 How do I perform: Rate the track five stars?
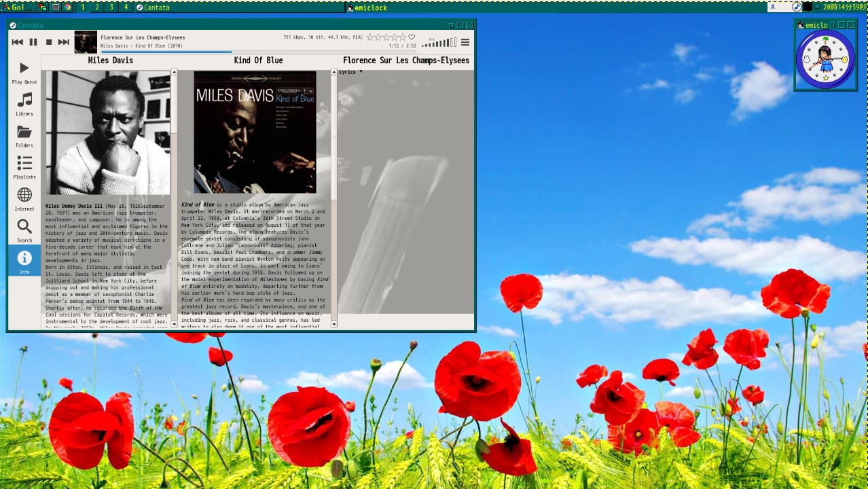point(403,37)
